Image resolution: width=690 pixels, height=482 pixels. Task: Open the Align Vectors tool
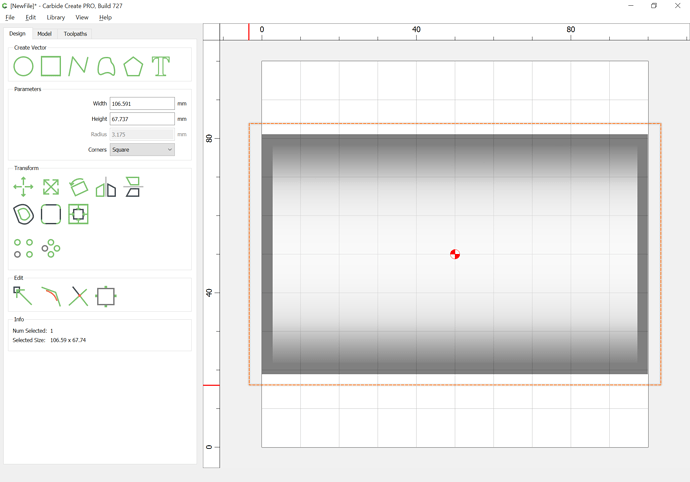tap(78, 214)
